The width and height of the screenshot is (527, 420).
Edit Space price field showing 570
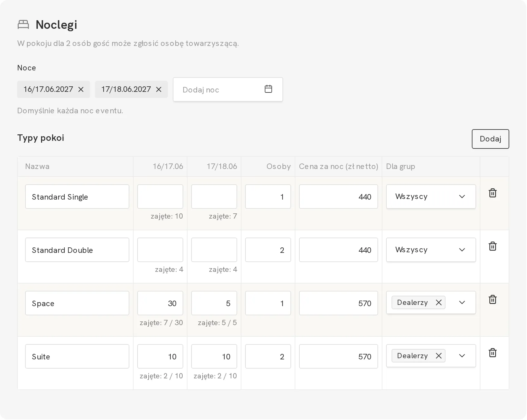coord(339,303)
